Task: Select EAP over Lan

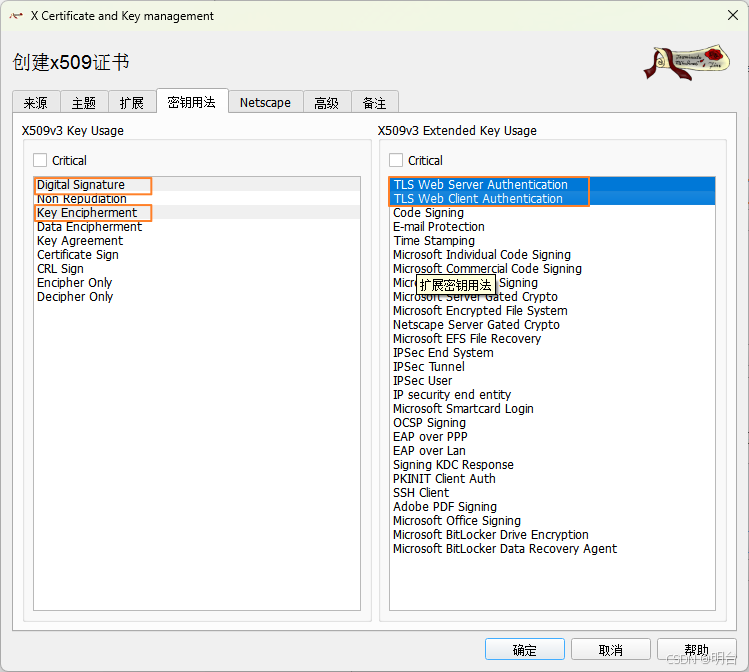Action: (552, 451)
